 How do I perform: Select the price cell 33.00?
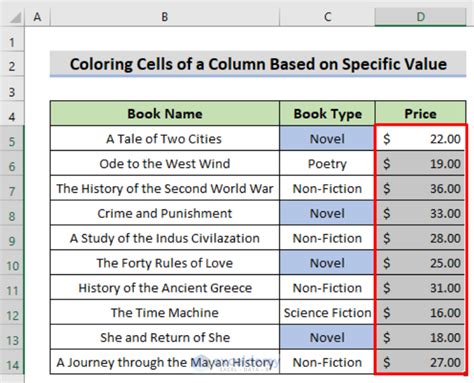420,213
